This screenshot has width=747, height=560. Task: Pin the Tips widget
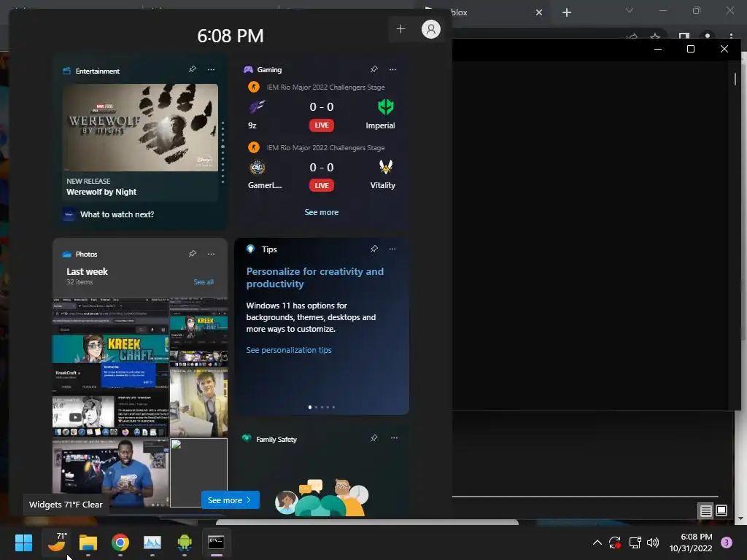click(374, 249)
